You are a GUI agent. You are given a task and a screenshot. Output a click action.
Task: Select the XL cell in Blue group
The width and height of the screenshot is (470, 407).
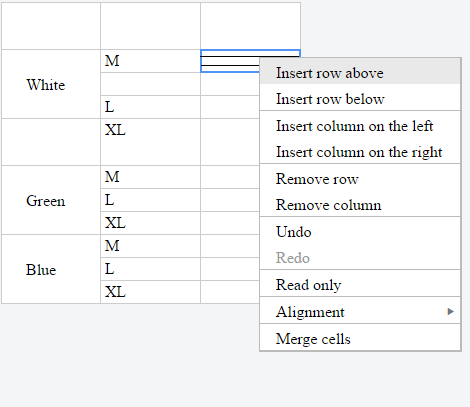[150, 292]
